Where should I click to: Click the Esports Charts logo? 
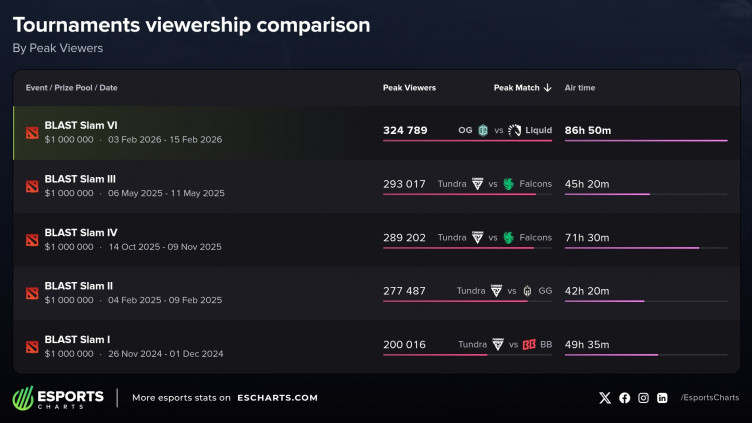pyautogui.click(x=58, y=398)
